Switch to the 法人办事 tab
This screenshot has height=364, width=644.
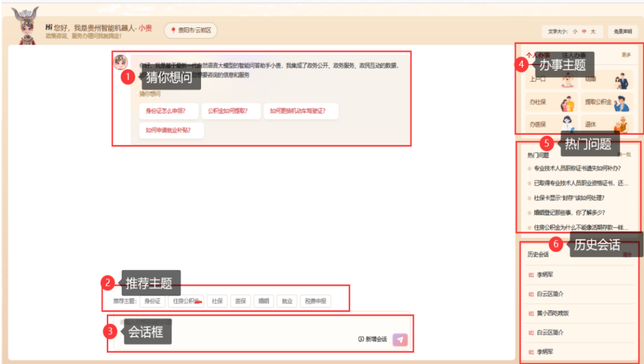tap(574, 54)
